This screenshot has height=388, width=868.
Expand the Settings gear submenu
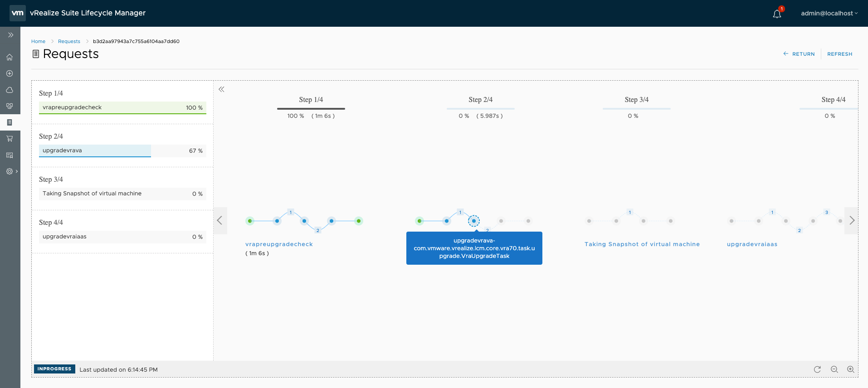pyautogui.click(x=12, y=171)
